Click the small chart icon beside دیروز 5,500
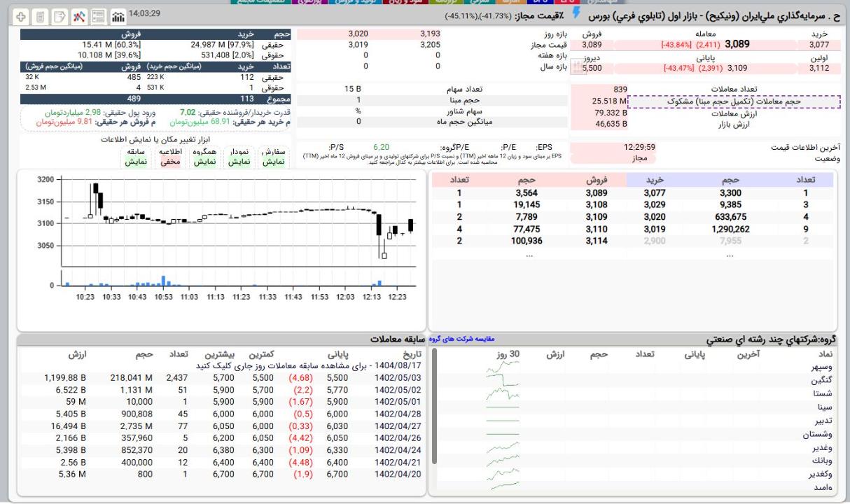 pyautogui.click(x=577, y=68)
